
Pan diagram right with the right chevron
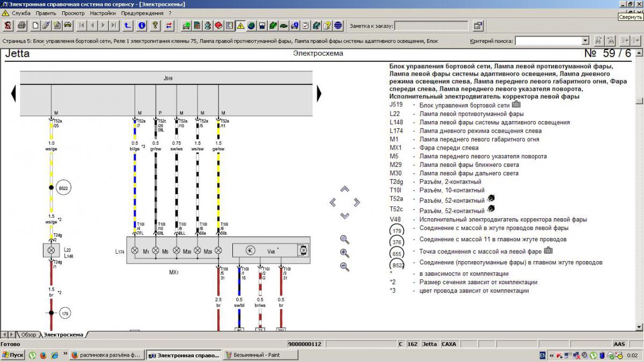click(x=356, y=202)
